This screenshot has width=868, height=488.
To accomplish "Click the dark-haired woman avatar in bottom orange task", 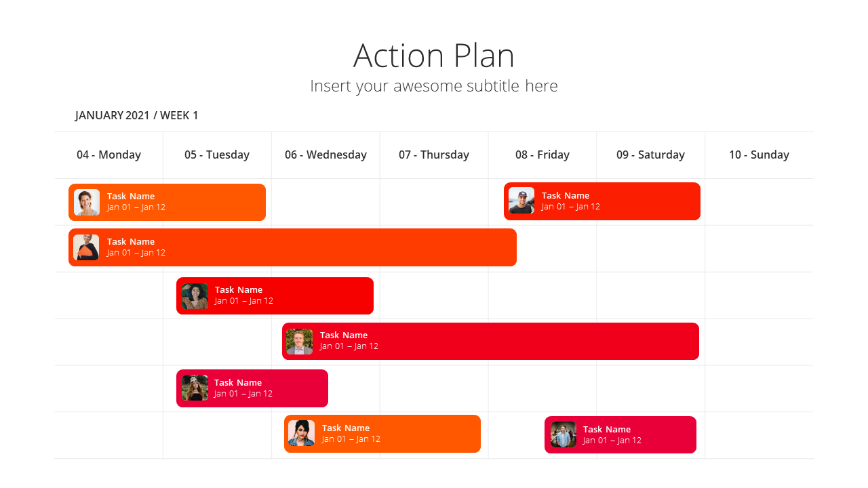I will click(x=301, y=433).
